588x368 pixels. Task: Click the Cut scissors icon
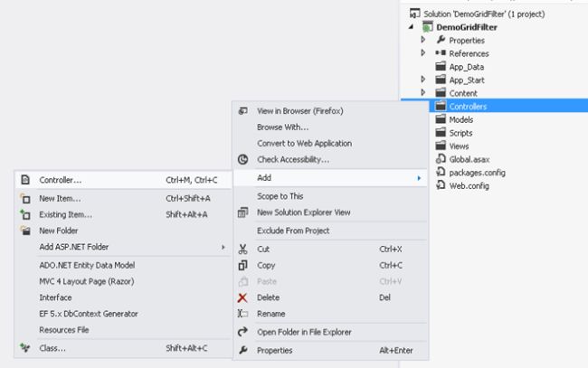point(242,249)
